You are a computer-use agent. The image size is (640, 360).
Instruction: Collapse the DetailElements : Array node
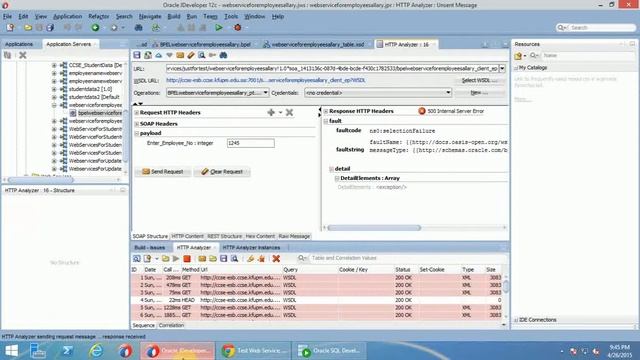point(337,178)
